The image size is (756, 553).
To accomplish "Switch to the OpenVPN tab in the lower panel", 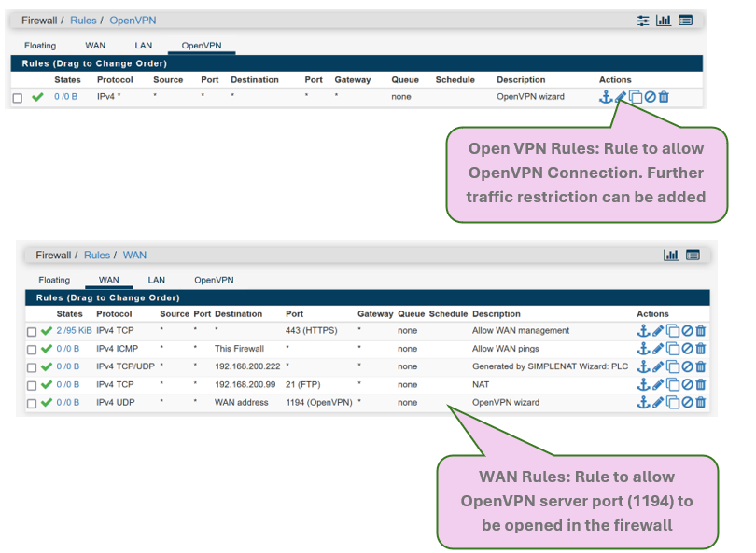I will pyautogui.click(x=214, y=280).
